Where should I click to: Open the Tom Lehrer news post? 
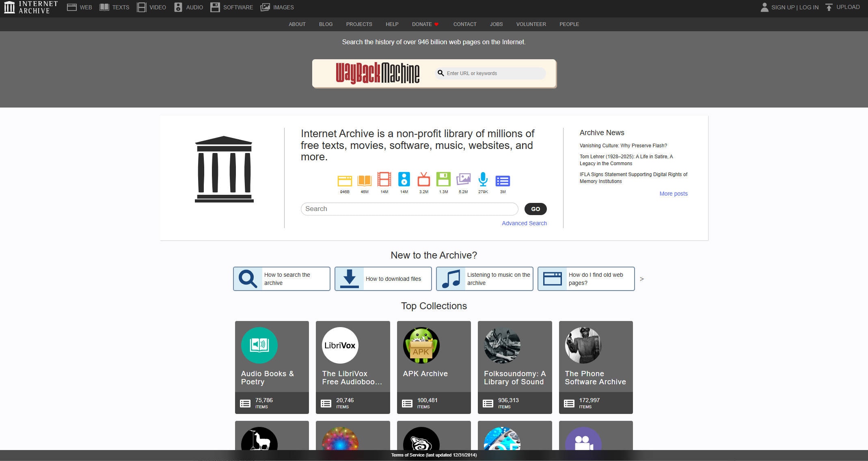pyautogui.click(x=626, y=160)
